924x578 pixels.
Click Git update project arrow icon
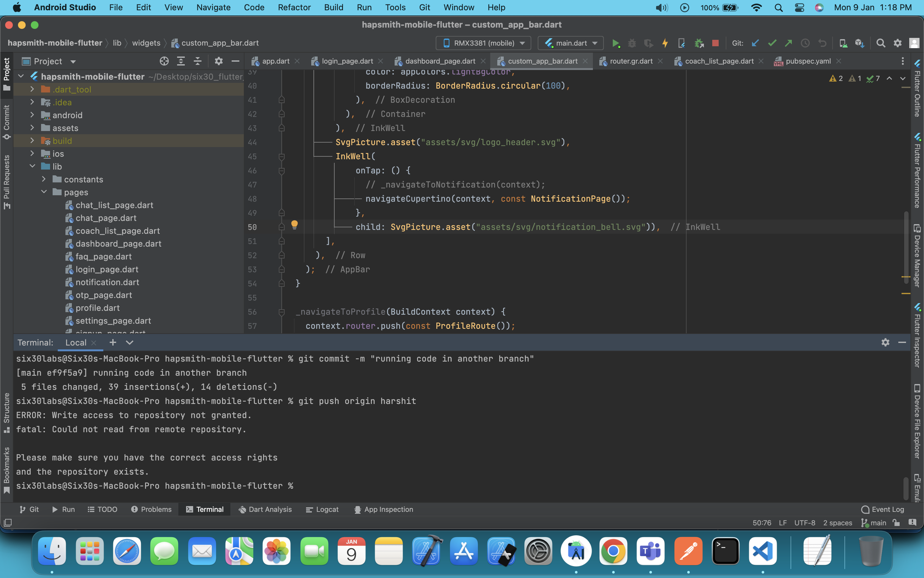(755, 43)
